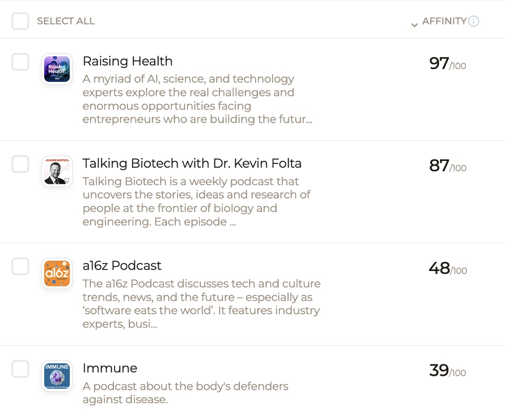The height and width of the screenshot is (420, 506).
Task: Select the Talking Biotech checkbox
Action: tap(20, 164)
